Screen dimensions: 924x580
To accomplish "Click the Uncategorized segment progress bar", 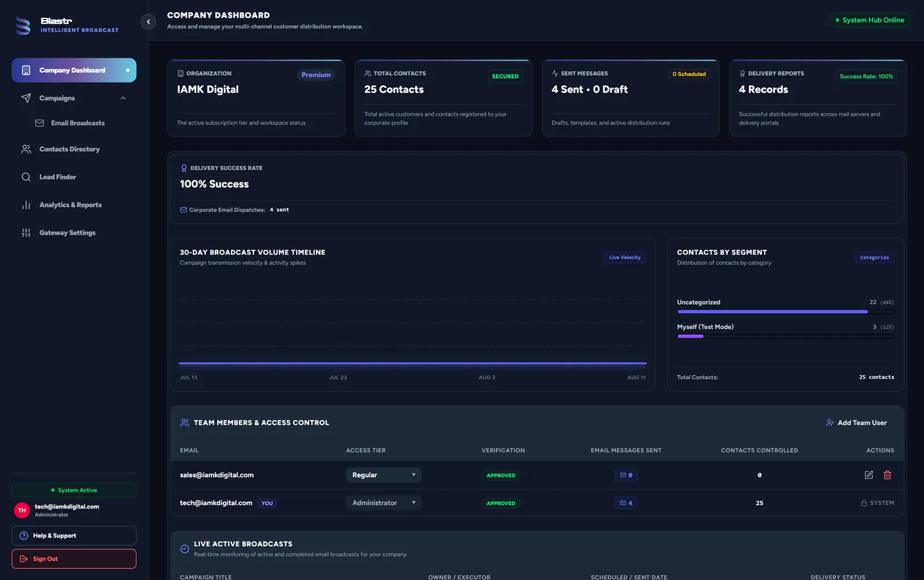I will 785,312.
